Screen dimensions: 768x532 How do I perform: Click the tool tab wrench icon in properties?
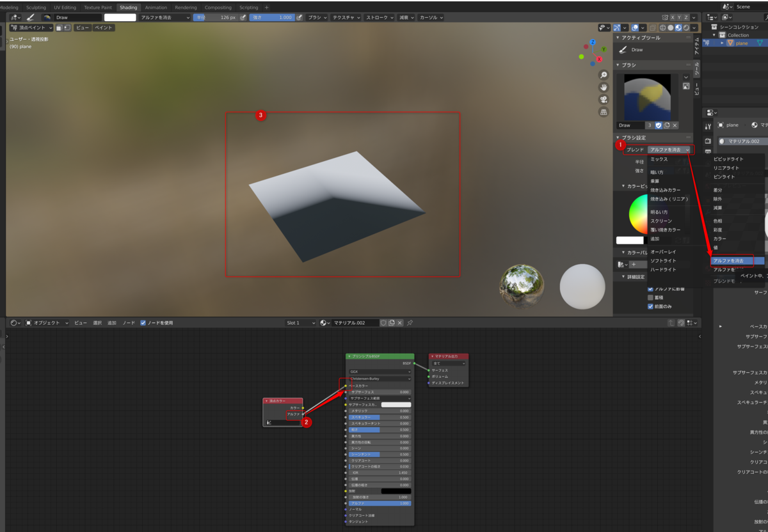pos(708,127)
